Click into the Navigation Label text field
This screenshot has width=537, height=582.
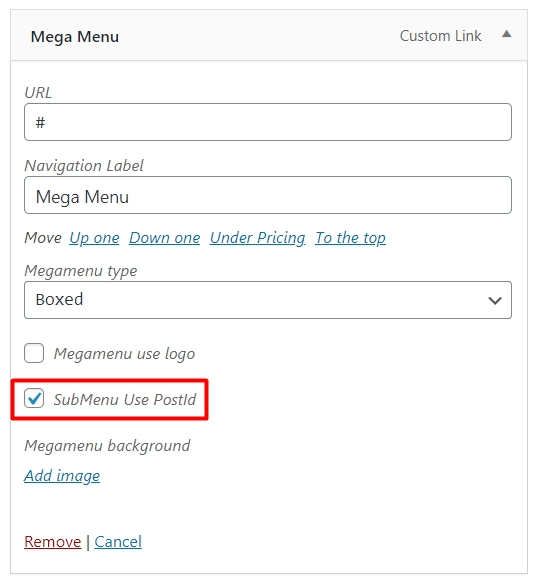click(x=268, y=195)
